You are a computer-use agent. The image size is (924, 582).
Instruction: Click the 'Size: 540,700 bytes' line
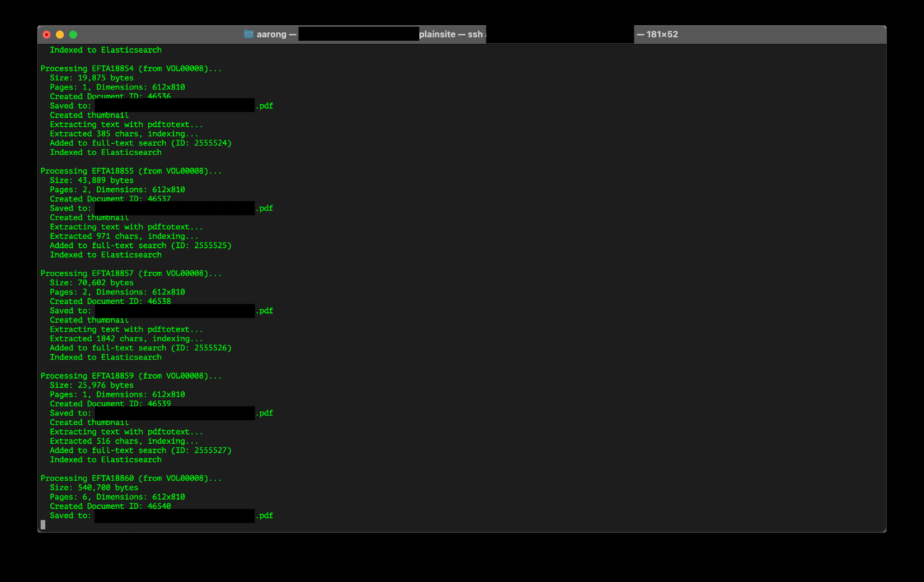(x=94, y=488)
